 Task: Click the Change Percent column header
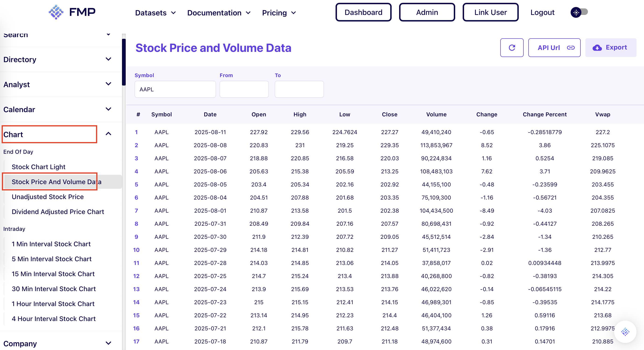pos(544,114)
